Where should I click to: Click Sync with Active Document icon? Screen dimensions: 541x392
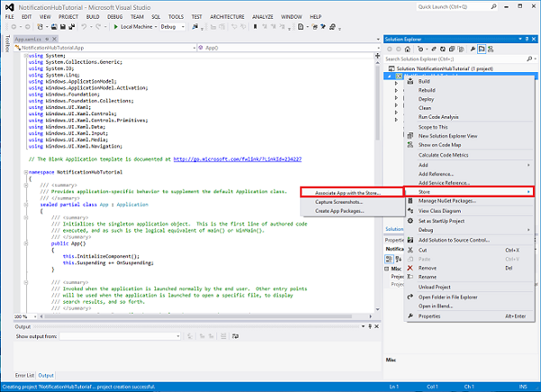tap(434, 50)
